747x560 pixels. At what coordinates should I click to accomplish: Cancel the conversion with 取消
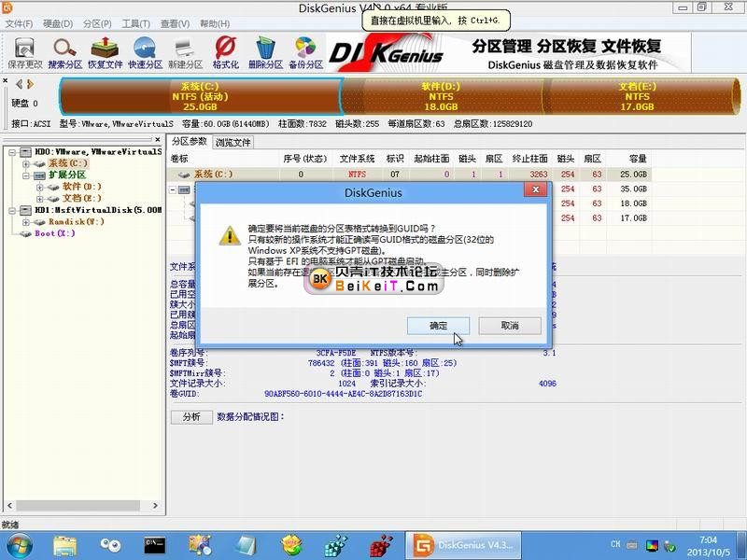[510, 326]
